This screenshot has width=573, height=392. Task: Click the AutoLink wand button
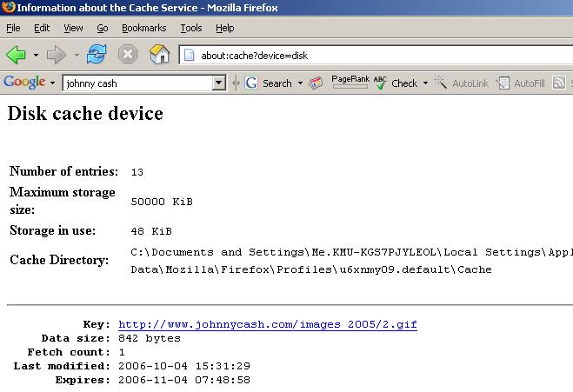(x=461, y=83)
